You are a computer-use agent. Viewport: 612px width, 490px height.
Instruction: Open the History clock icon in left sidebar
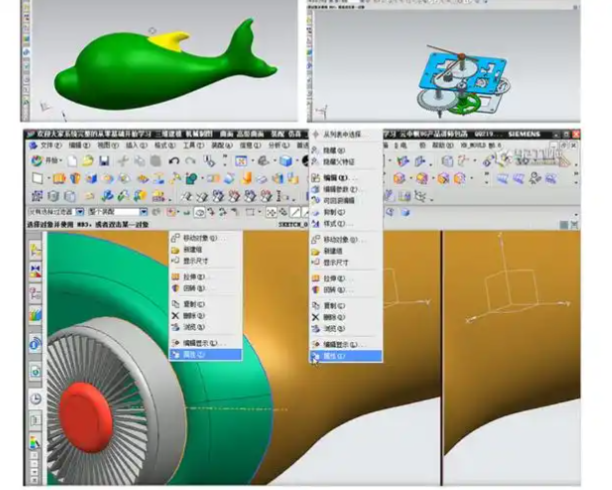(35, 397)
